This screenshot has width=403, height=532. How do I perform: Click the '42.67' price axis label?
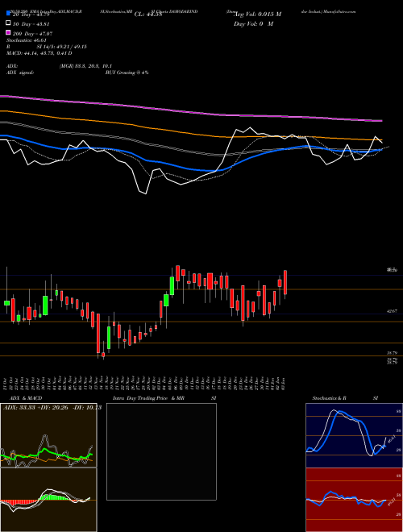click(x=393, y=311)
